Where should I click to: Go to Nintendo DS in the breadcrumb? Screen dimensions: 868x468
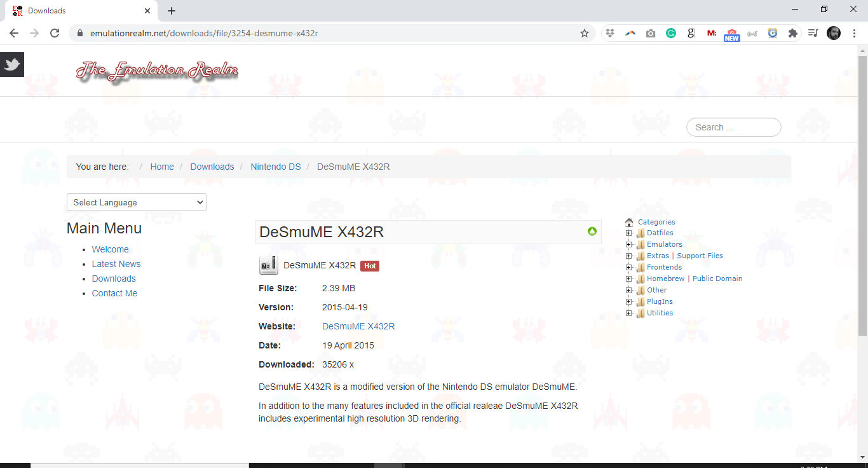pyautogui.click(x=276, y=167)
